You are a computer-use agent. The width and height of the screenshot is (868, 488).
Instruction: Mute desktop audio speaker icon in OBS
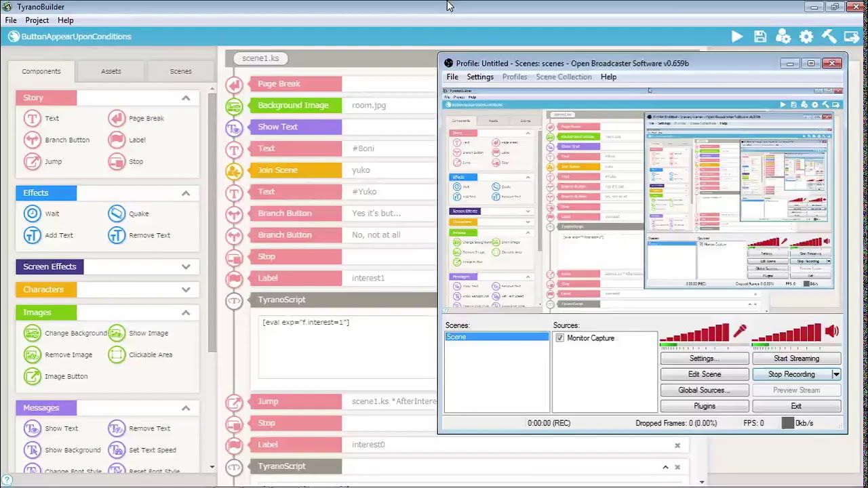(832, 331)
